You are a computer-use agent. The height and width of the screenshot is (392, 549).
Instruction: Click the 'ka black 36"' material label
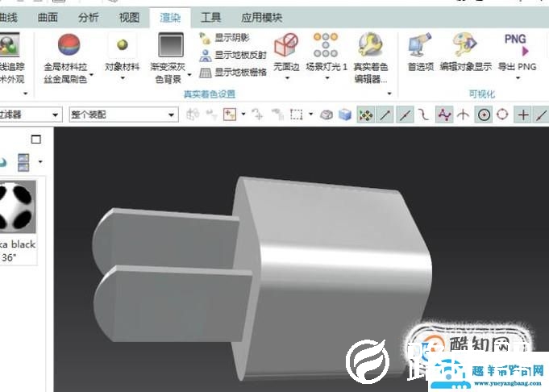point(18,251)
